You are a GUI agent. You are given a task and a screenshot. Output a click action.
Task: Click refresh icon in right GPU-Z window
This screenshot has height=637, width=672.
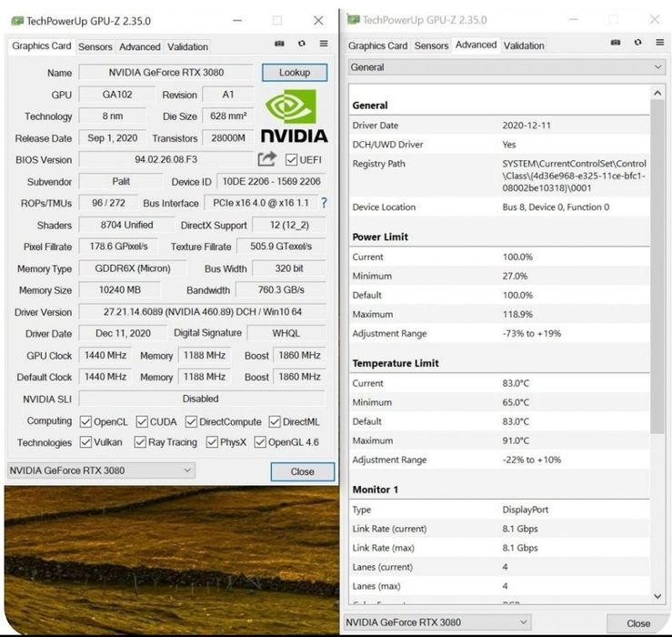click(637, 43)
